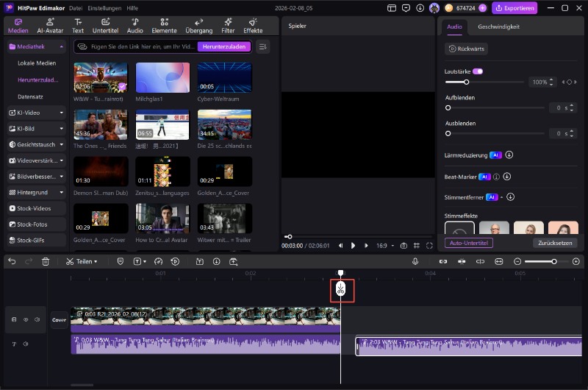
Task: Open the Effekte panel
Action: 253,26
